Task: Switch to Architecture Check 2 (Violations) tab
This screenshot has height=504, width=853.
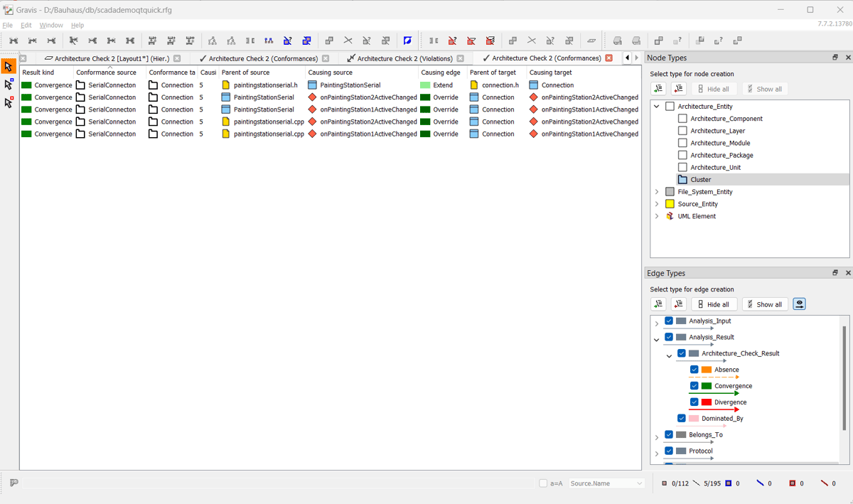Action: tap(405, 58)
